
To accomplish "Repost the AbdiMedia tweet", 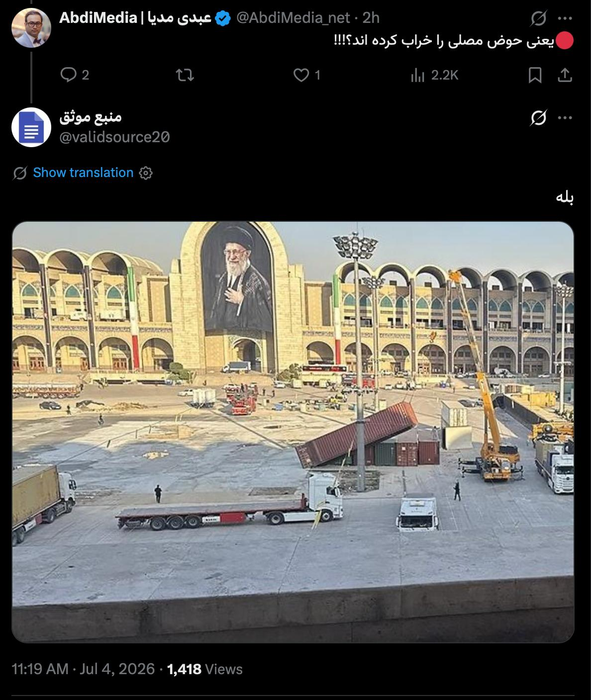I will pyautogui.click(x=185, y=75).
